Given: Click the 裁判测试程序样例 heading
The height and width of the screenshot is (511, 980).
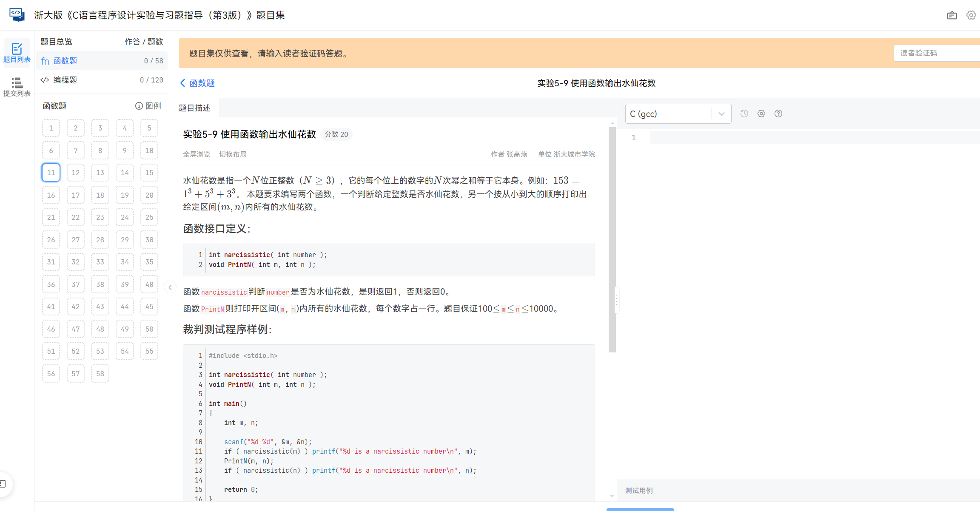Looking at the screenshot, I should point(227,329).
